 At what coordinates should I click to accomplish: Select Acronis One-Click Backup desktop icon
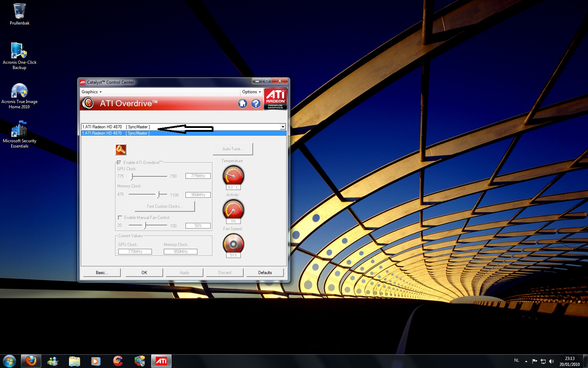[19, 56]
